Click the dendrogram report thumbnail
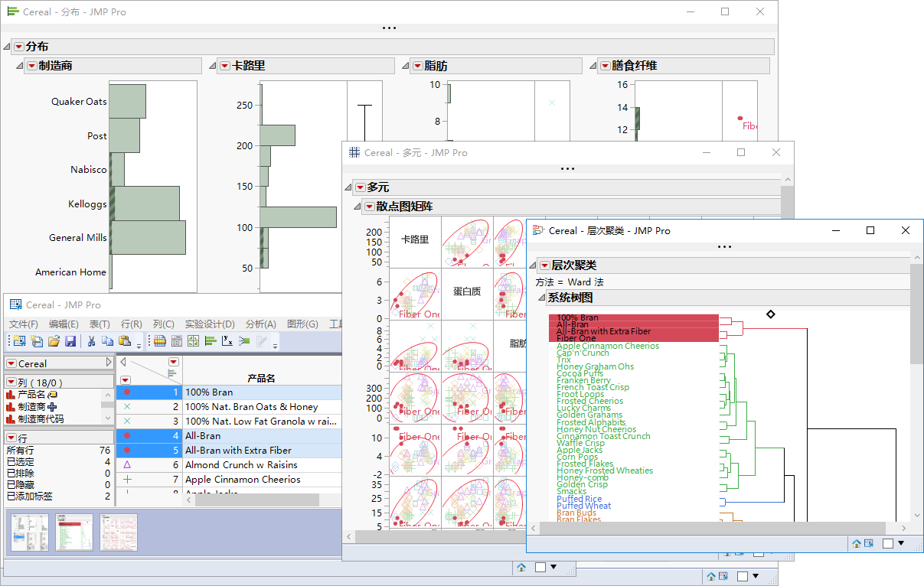 (74, 532)
